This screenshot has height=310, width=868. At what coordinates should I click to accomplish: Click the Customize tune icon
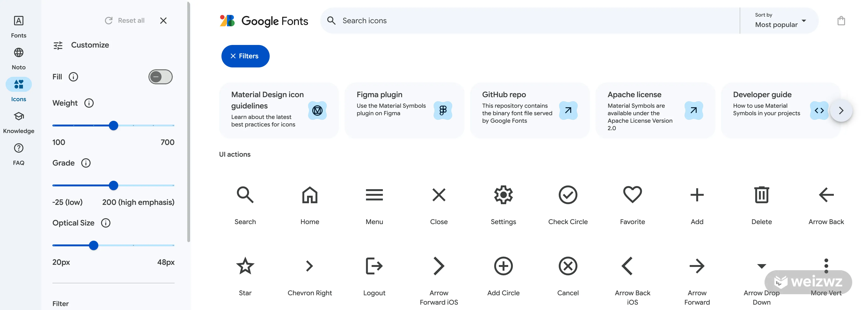coord(58,45)
